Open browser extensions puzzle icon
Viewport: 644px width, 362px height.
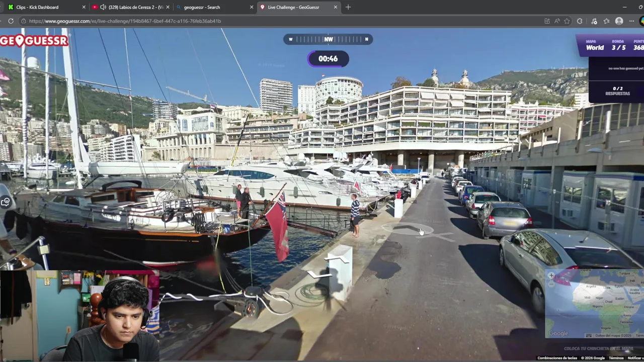[580, 21]
